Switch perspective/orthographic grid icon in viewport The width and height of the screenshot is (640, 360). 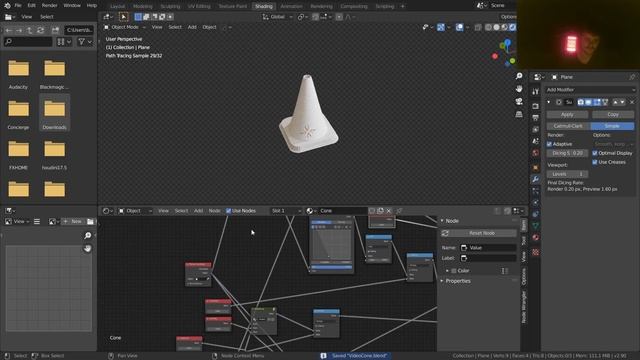tap(519, 114)
